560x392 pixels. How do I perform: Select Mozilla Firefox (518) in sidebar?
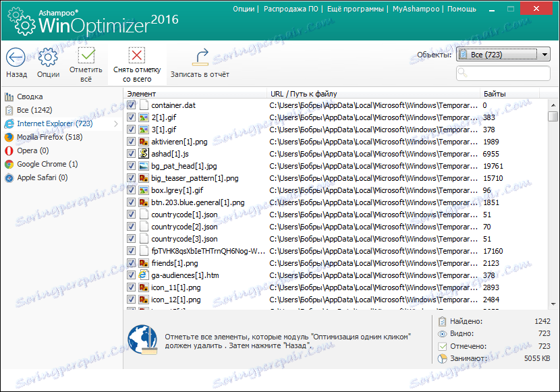coord(50,138)
